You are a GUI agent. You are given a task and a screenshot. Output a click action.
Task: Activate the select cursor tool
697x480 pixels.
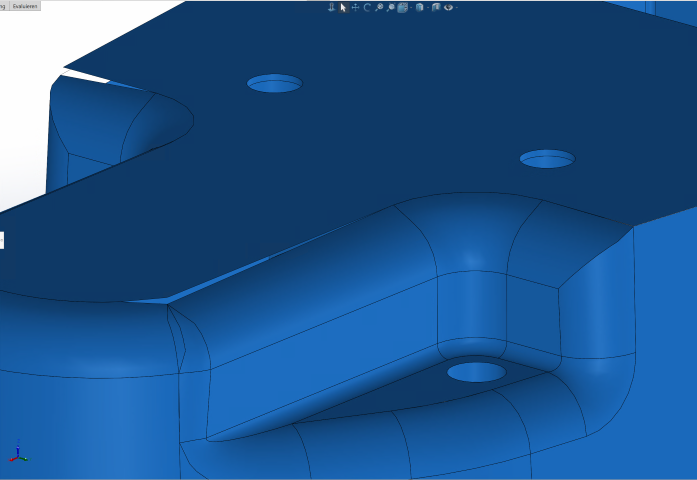343,7
